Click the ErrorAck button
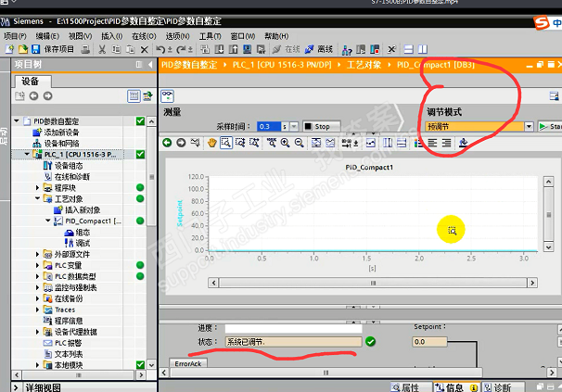The height and width of the screenshot is (392, 562). pos(188,363)
